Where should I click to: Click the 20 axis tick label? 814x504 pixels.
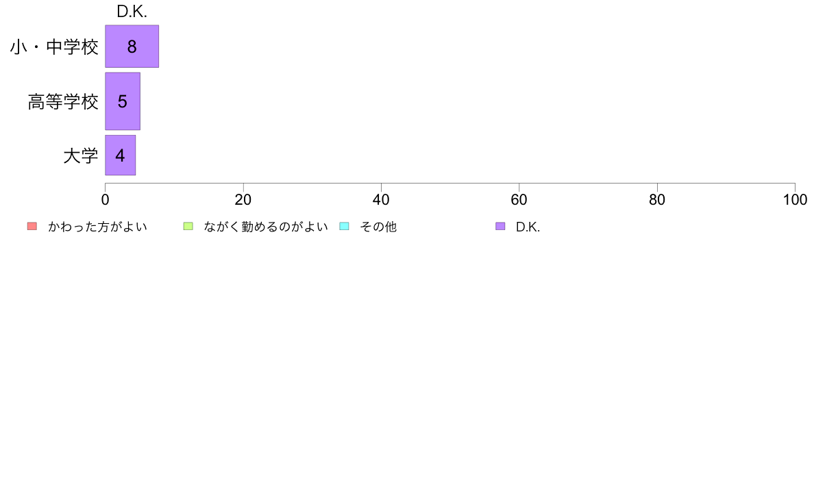pos(243,200)
